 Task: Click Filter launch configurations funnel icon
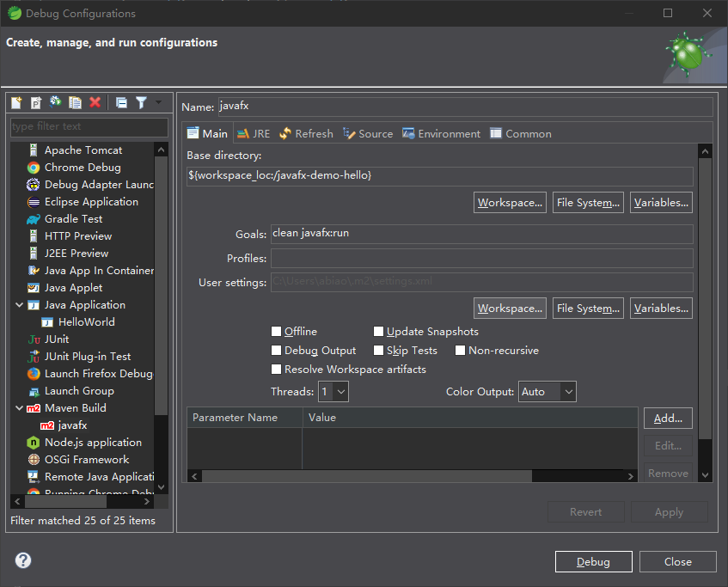(x=142, y=102)
